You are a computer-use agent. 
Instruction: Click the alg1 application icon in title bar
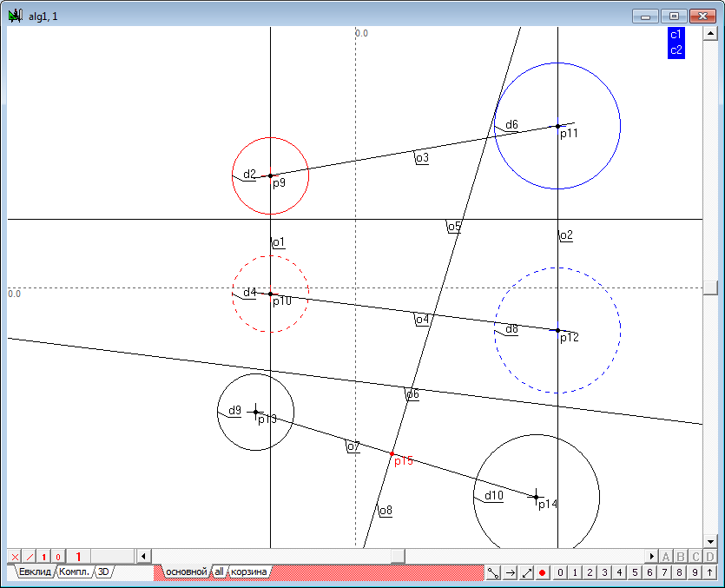click(16, 17)
